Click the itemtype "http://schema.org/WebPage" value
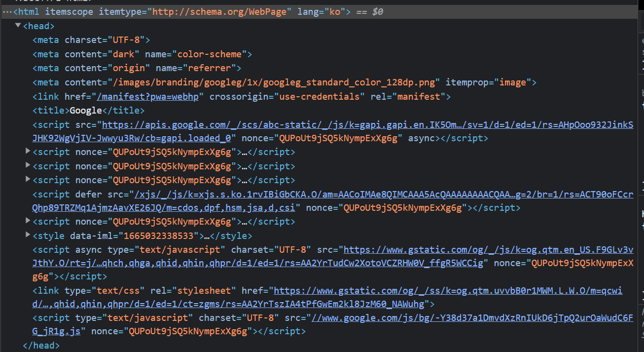 click(219, 11)
